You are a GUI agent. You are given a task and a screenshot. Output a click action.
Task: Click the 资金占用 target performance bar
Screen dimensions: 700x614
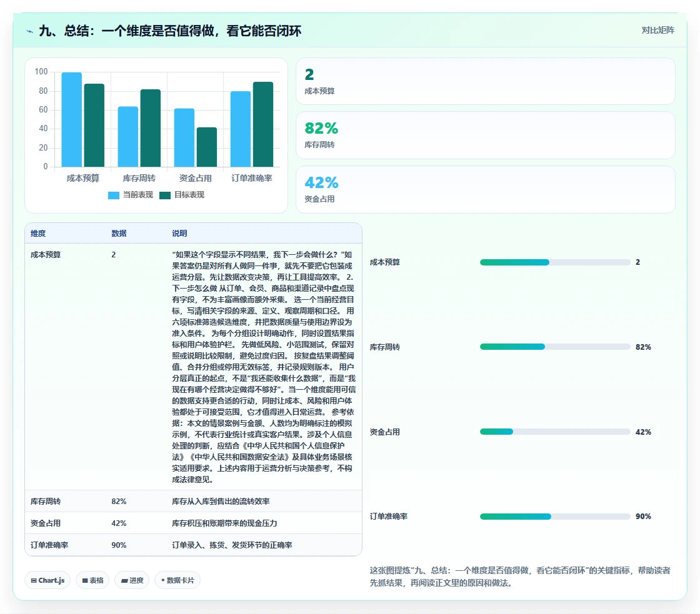click(207, 147)
